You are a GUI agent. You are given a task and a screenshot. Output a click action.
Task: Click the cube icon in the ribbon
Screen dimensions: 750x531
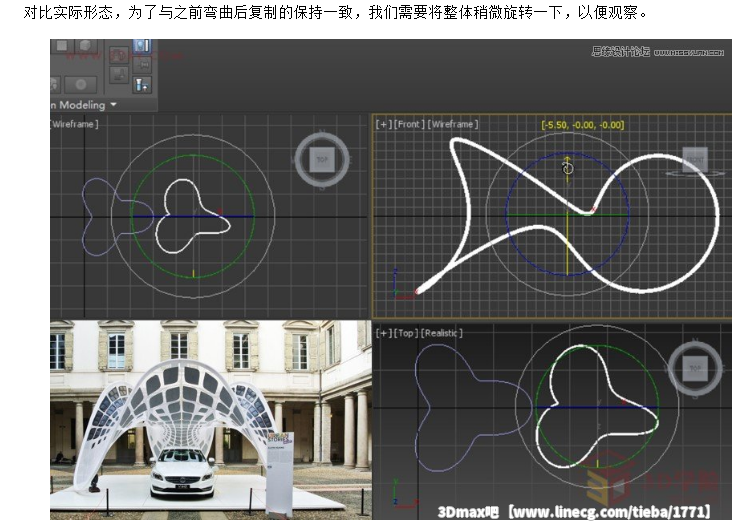pyautogui.click(x=86, y=46)
